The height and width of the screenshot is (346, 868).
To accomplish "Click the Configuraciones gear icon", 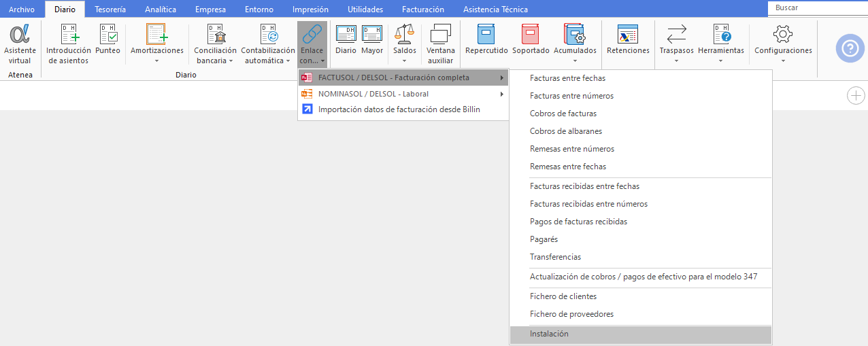I will [783, 34].
